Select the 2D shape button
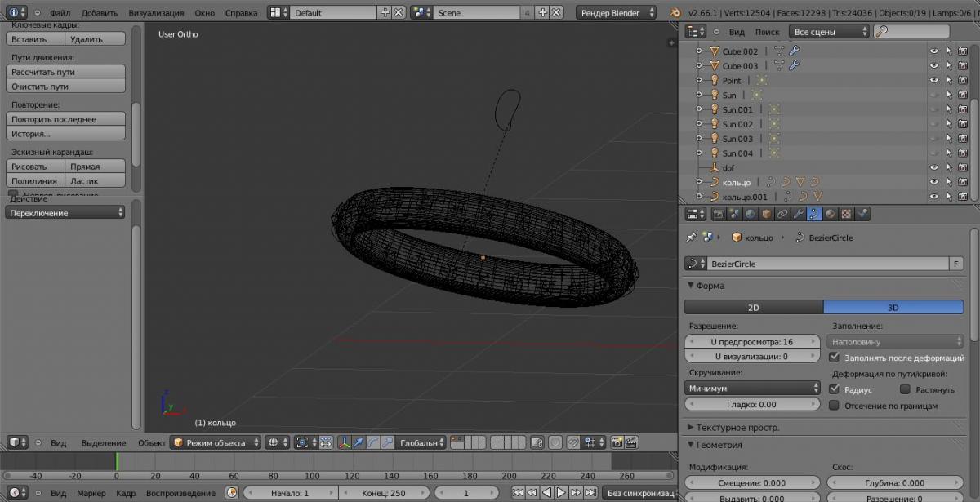 tap(753, 308)
